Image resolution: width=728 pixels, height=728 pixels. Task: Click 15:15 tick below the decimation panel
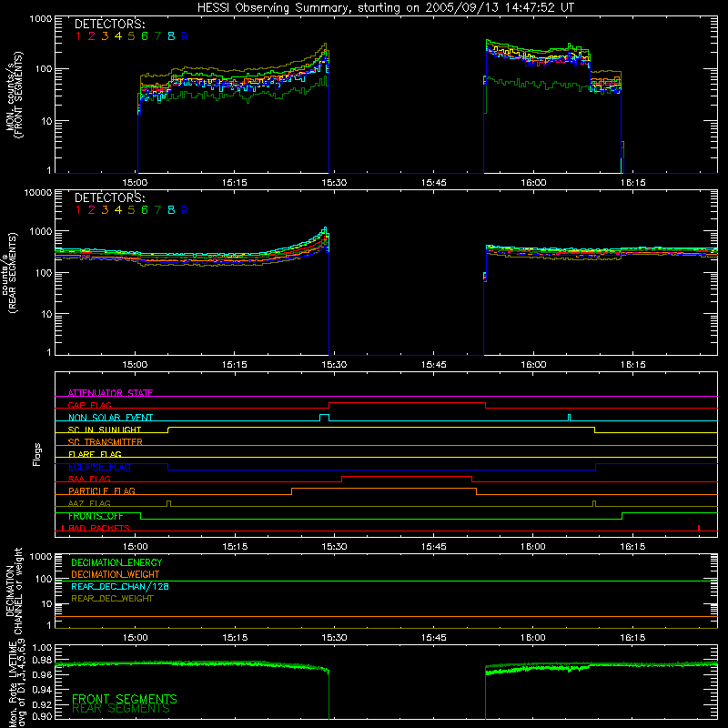(235, 638)
